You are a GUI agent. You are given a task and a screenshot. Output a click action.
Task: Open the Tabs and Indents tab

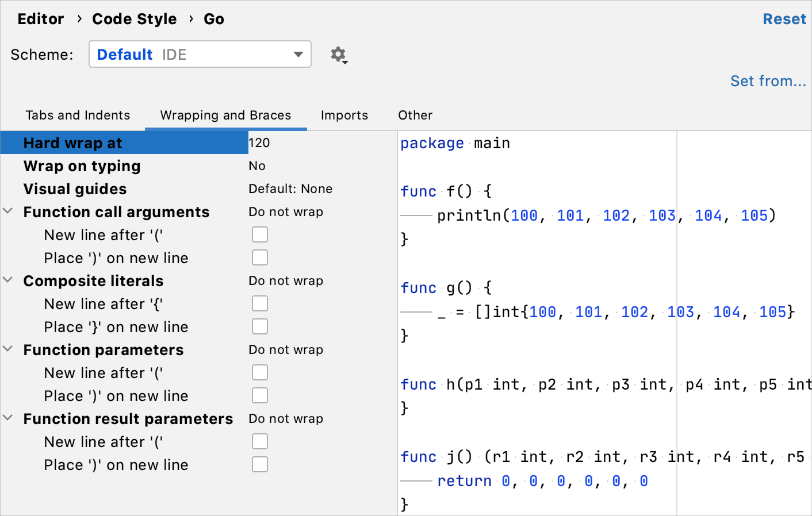pos(78,115)
